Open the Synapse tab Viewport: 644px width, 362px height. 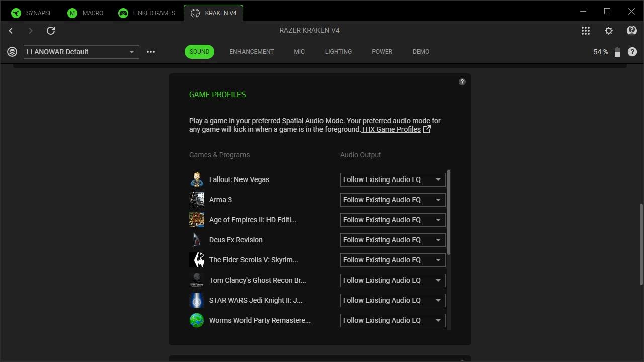tap(32, 13)
